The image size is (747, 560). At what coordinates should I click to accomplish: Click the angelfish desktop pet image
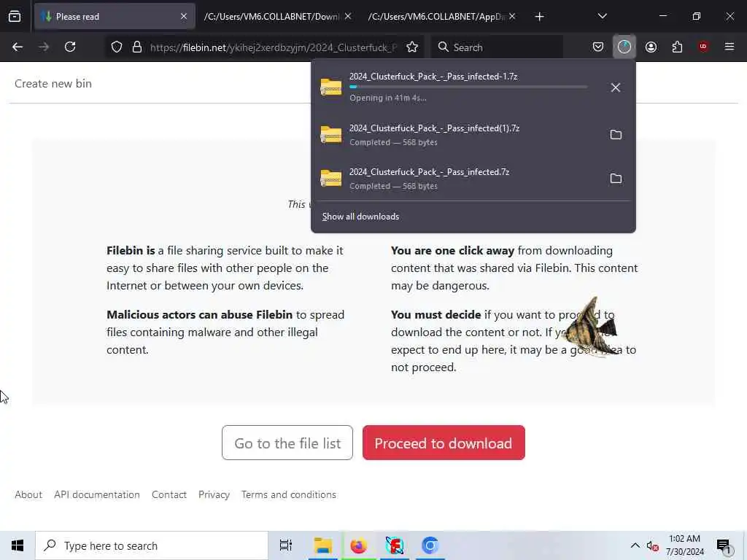[x=589, y=327]
